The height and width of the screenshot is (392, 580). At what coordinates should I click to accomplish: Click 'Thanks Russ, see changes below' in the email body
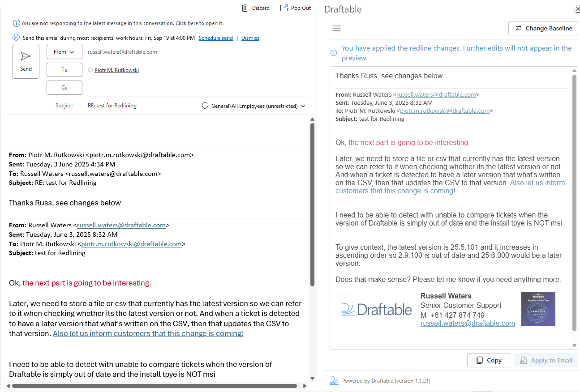[x=65, y=203]
